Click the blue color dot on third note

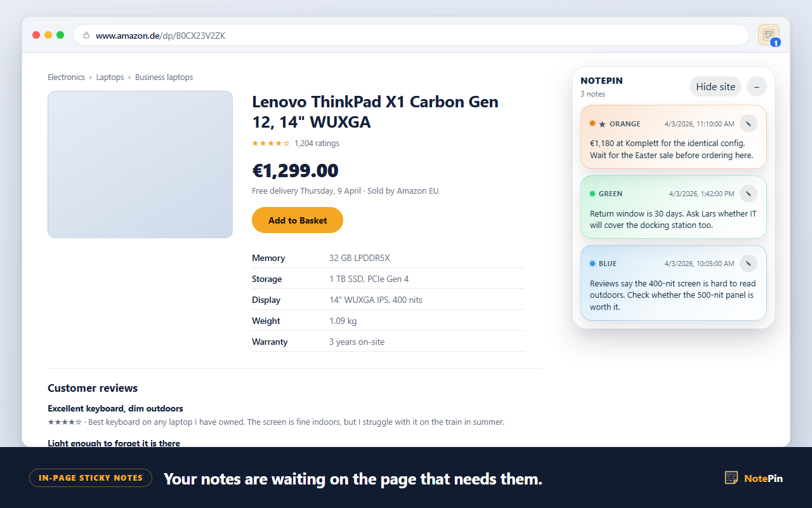[x=593, y=264]
